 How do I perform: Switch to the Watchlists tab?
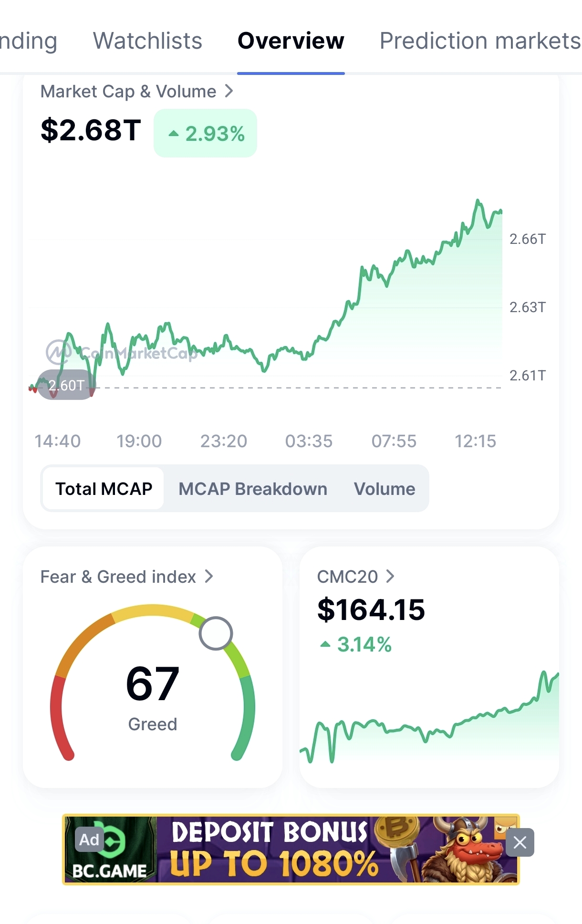[147, 41]
